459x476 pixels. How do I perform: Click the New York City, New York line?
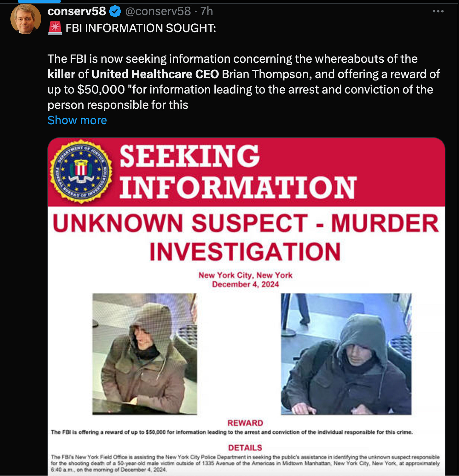pyautogui.click(x=246, y=275)
